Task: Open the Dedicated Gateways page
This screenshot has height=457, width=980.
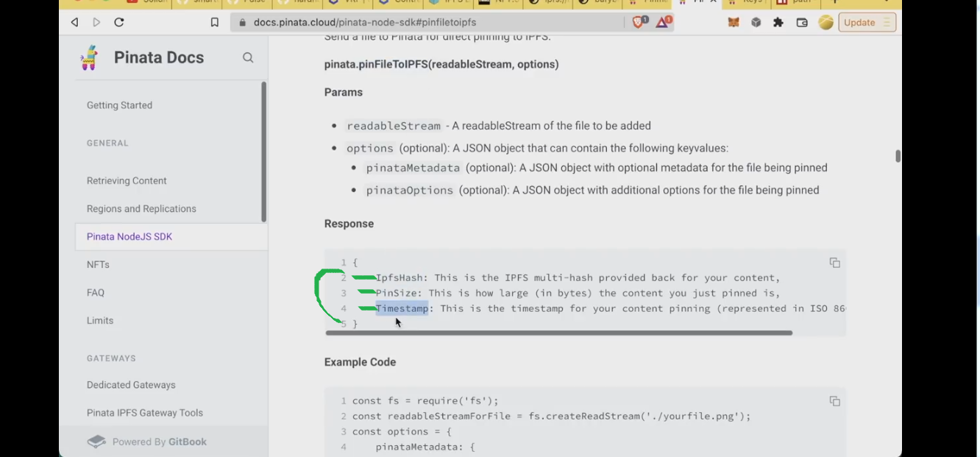Action: pos(131,385)
